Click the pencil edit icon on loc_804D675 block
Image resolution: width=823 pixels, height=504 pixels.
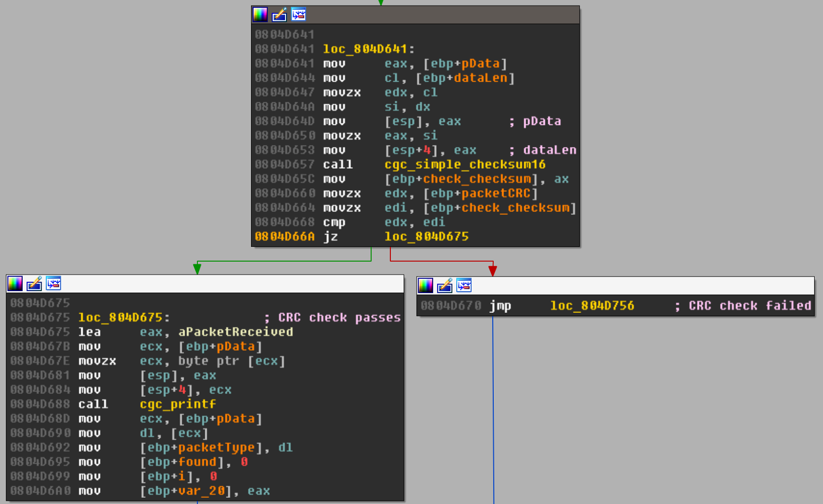pos(34,283)
